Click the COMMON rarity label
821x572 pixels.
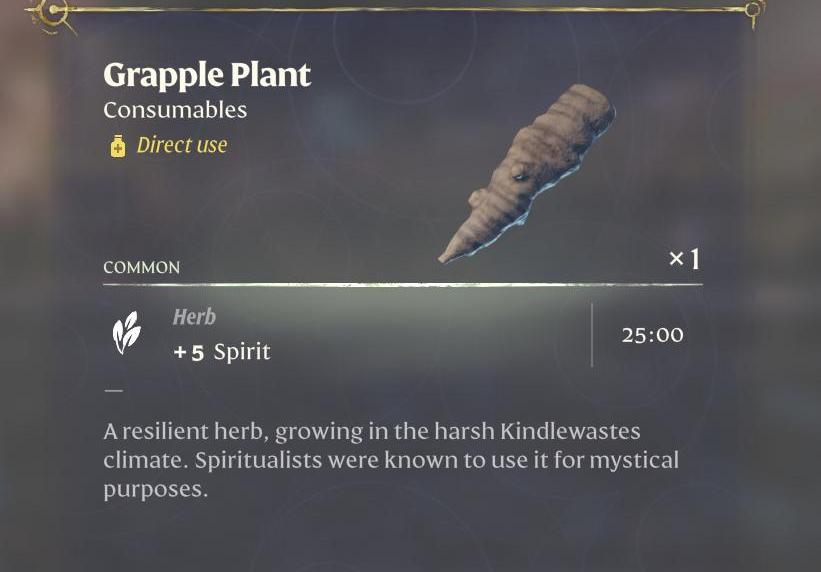click(142, 268)
